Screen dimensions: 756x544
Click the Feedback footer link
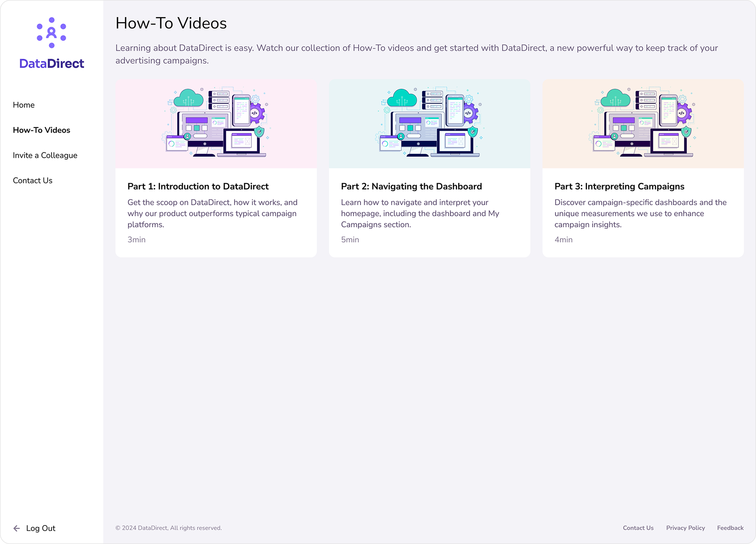[730, 528]
